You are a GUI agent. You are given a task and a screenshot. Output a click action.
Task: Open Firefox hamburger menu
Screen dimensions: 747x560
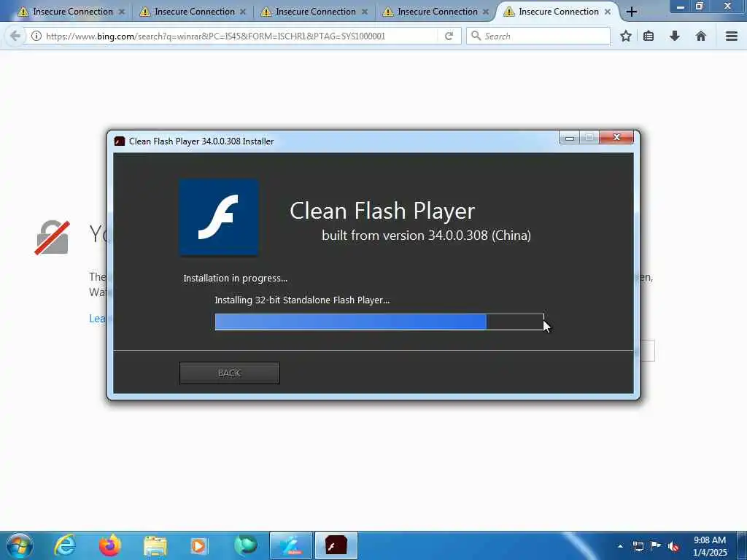(x=732, y=36)
